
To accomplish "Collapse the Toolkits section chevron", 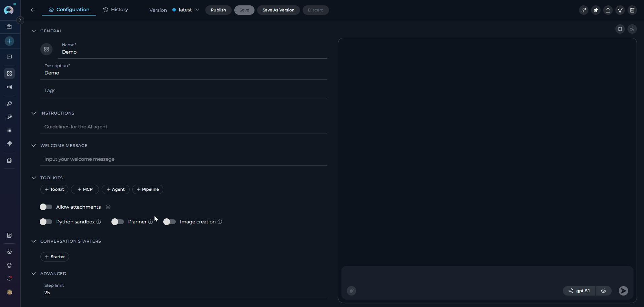I will tap(34, 178).
